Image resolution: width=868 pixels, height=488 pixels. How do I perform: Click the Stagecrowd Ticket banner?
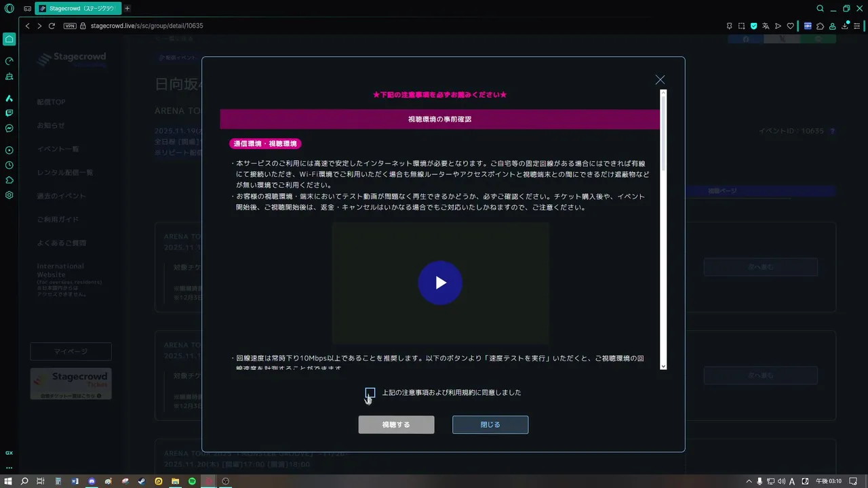(71, 384)
